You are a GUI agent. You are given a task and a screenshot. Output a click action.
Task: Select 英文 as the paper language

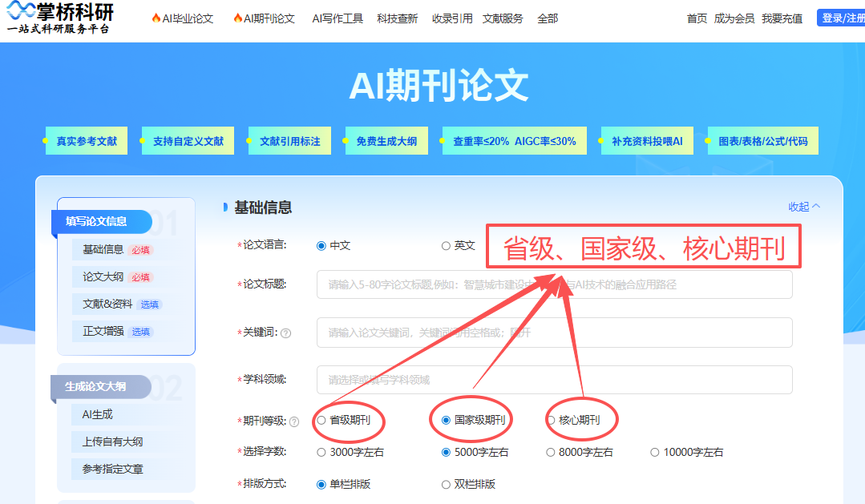pyautogui.click(x=458, y=245)
